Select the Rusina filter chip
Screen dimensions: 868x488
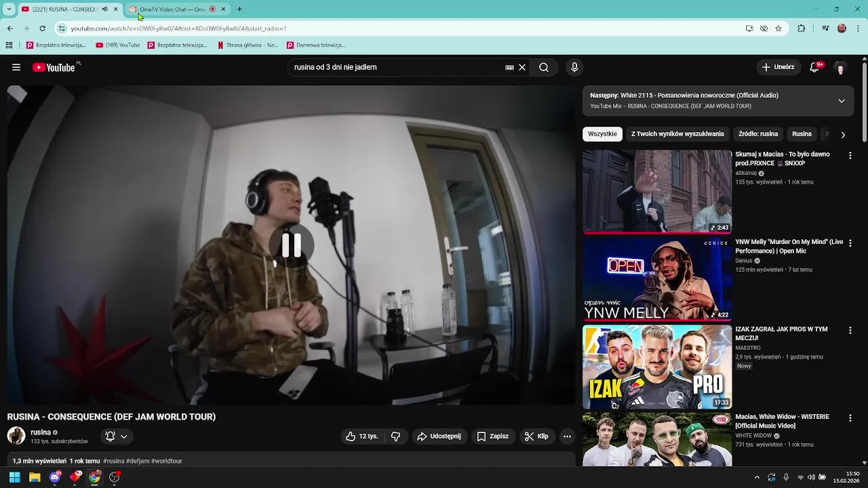pos(802,134)
